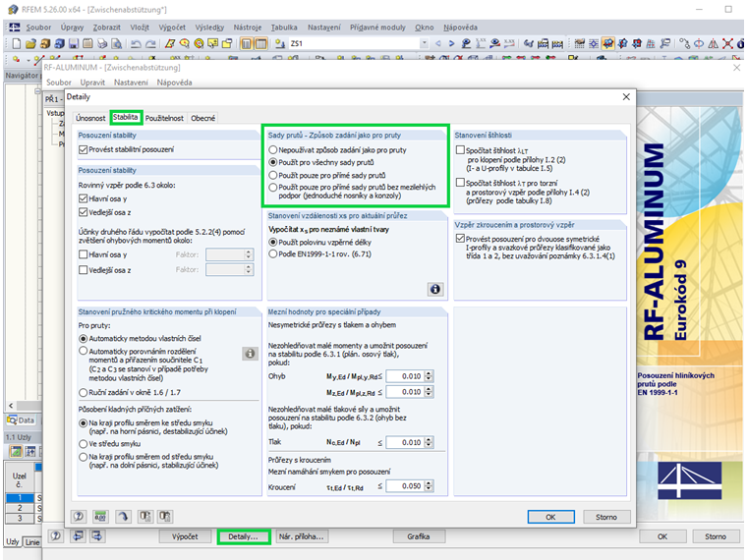The image size is (747, 560).
Task: Select 'Podle EN1999-1-1 rov. (6.71)' option
Action: click(273, 254)
